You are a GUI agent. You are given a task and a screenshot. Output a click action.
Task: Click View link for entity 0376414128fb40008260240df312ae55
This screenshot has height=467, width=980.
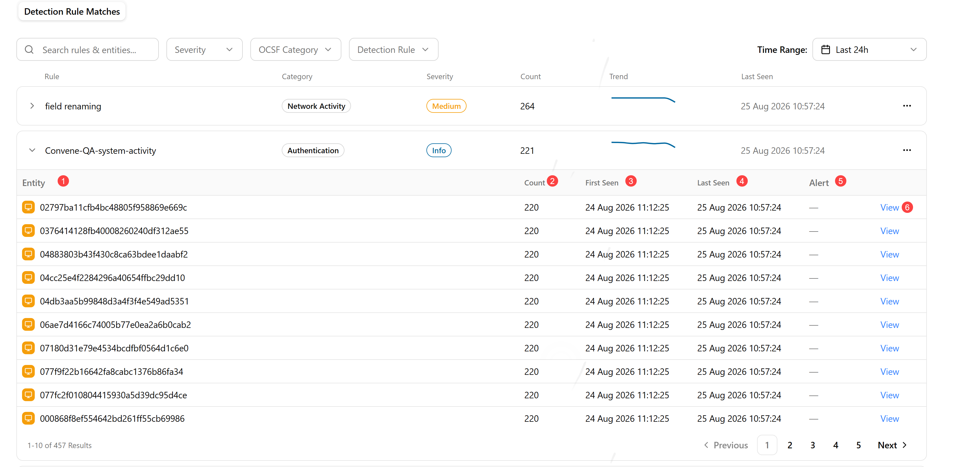point(890,231)
